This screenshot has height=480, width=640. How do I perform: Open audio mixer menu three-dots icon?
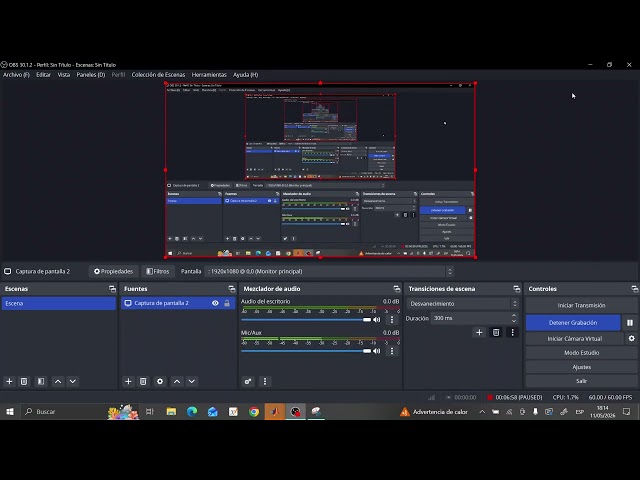coord(265,381)
